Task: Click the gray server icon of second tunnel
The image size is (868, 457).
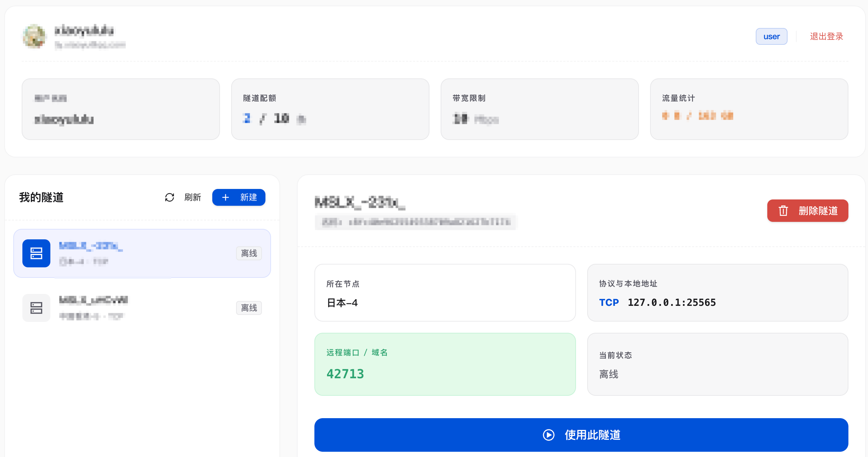Action: click(36, 308)
